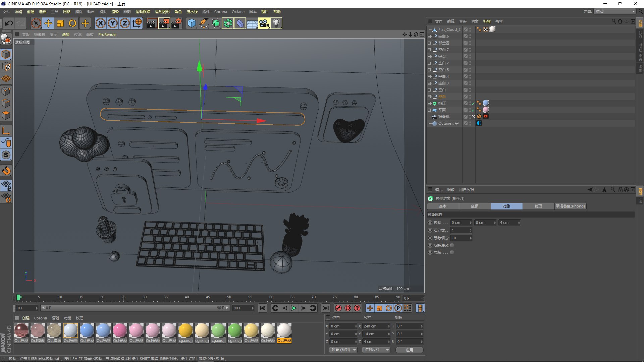The image size is (644, 362).
Task: Lock the X axis
Action: pyautogui.click(x=100, y=23)
